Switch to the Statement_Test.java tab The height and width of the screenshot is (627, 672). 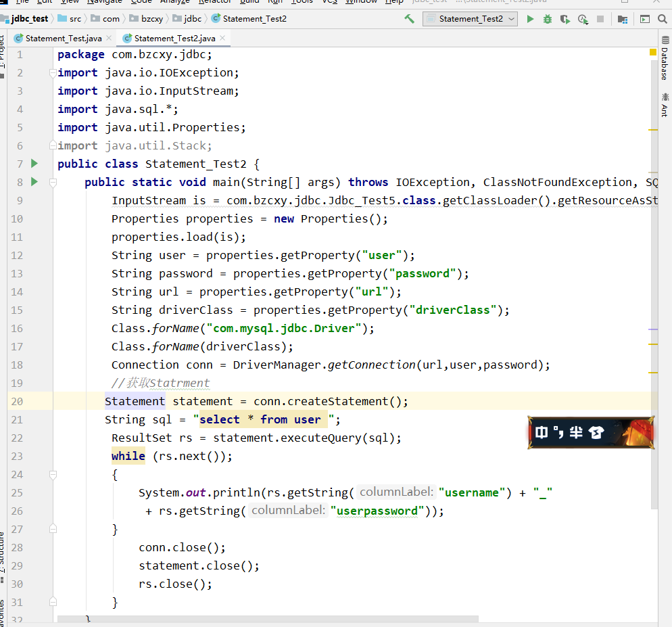click(x=64, y=38)
